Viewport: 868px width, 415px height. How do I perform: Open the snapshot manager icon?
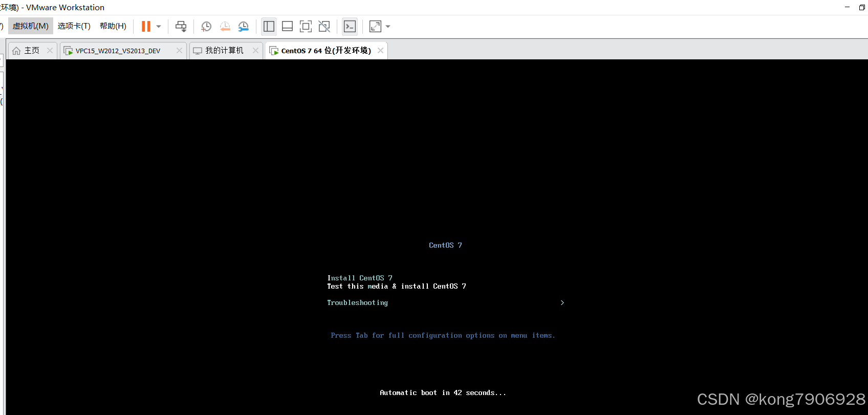[x=244, y=27]
